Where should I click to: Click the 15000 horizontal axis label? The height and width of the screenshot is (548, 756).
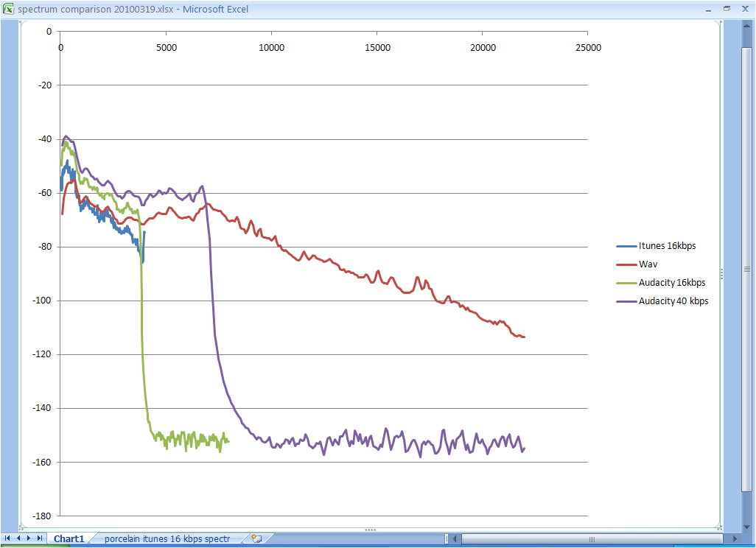click(377, 48)
